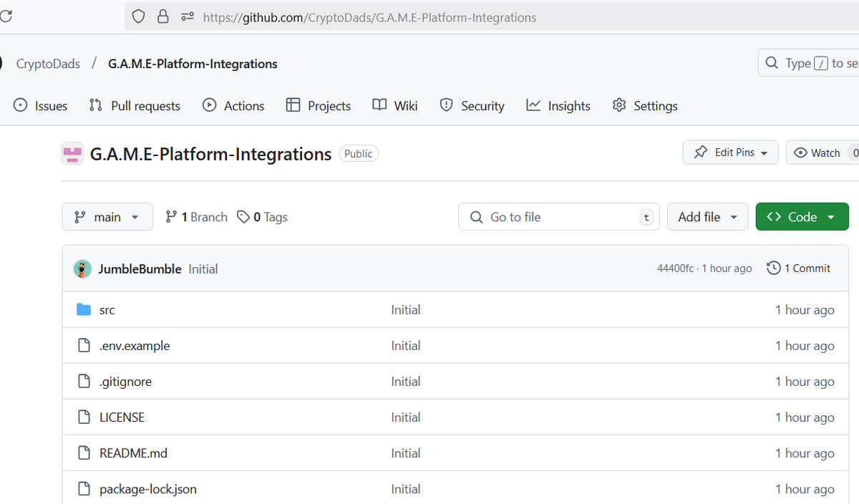Click Initial commit message in README.md row
The image size is (859, 504).
(x=406, y=453)
